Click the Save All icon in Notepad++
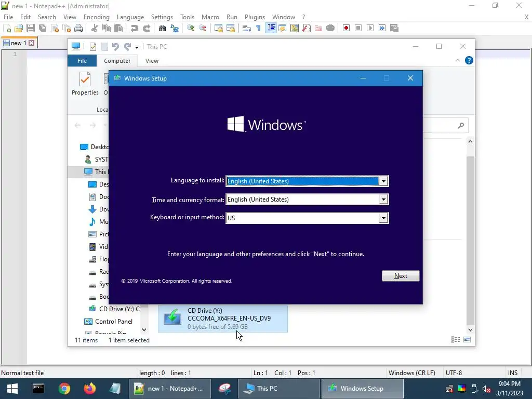This screenshot has width=532, height=399. [43, 28]
